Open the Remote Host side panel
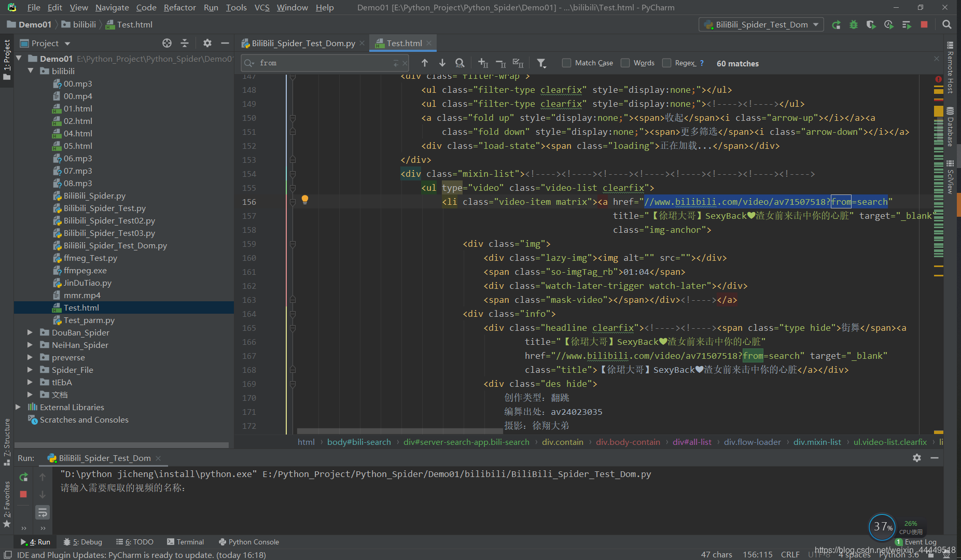This screenshot has width=961, height=560. [x=950, y=67]
